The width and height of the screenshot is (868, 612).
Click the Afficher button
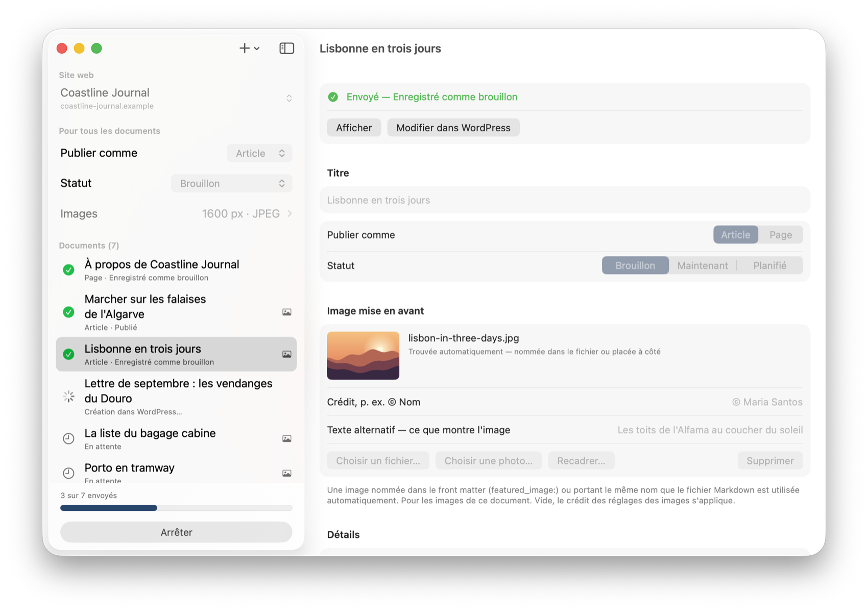pos(354,128)
